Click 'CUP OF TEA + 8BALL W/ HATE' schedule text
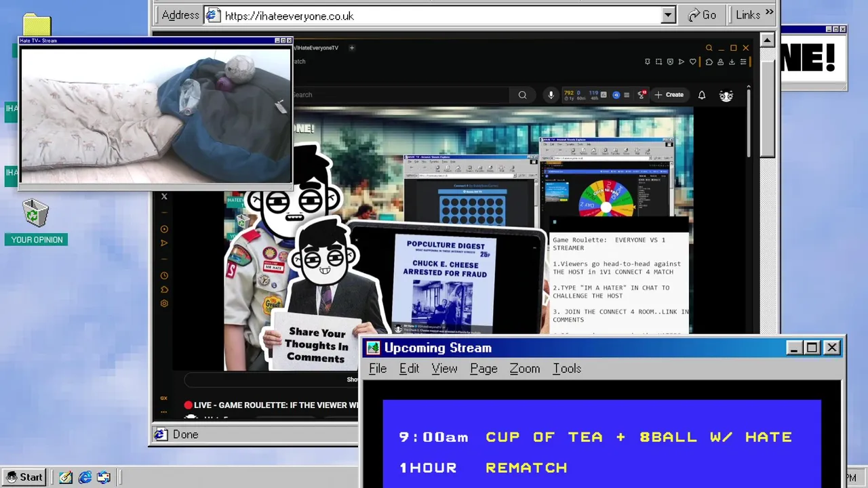The height and width of the screenshot is (488, 868). 639,437
